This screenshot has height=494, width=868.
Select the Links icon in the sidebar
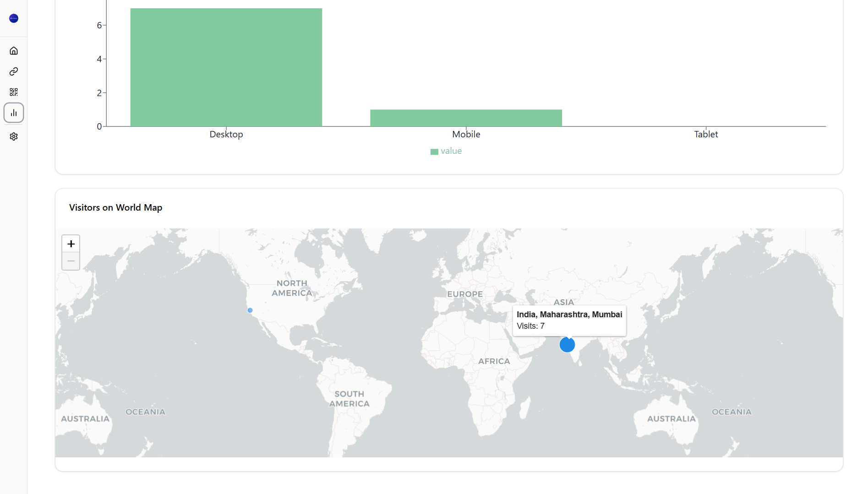pos(14,71)
